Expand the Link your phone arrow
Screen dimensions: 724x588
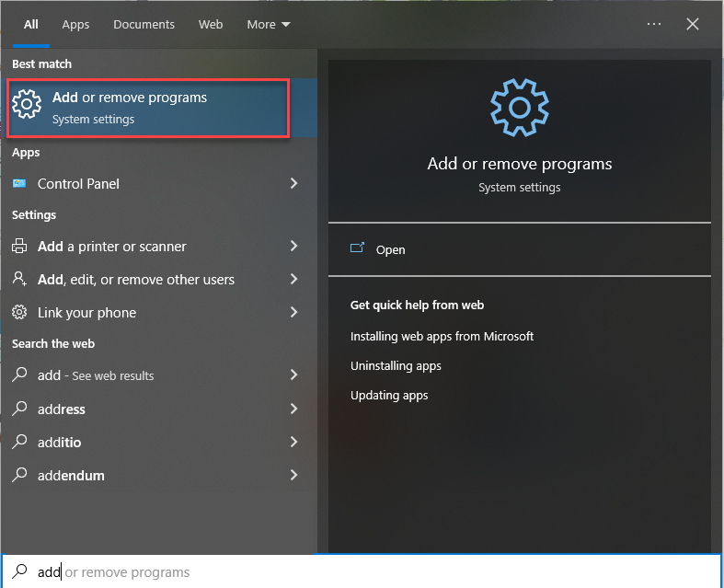(294, 312)
